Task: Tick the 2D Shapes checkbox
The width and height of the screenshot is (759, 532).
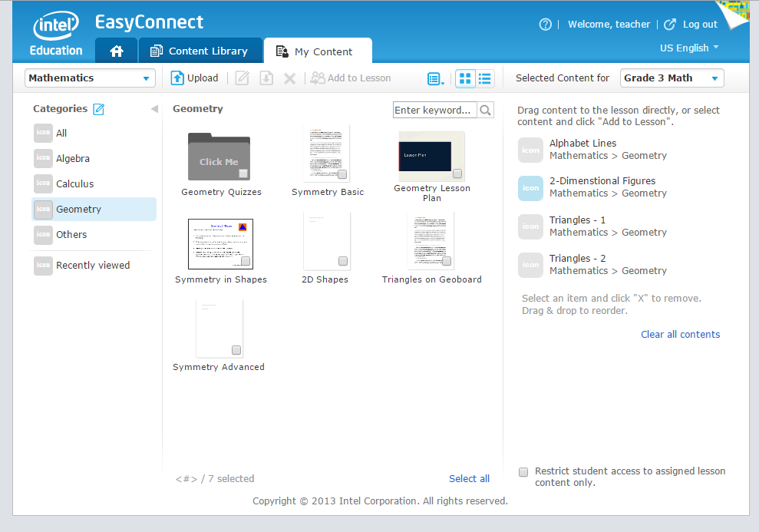Action: tap(343, 261)
